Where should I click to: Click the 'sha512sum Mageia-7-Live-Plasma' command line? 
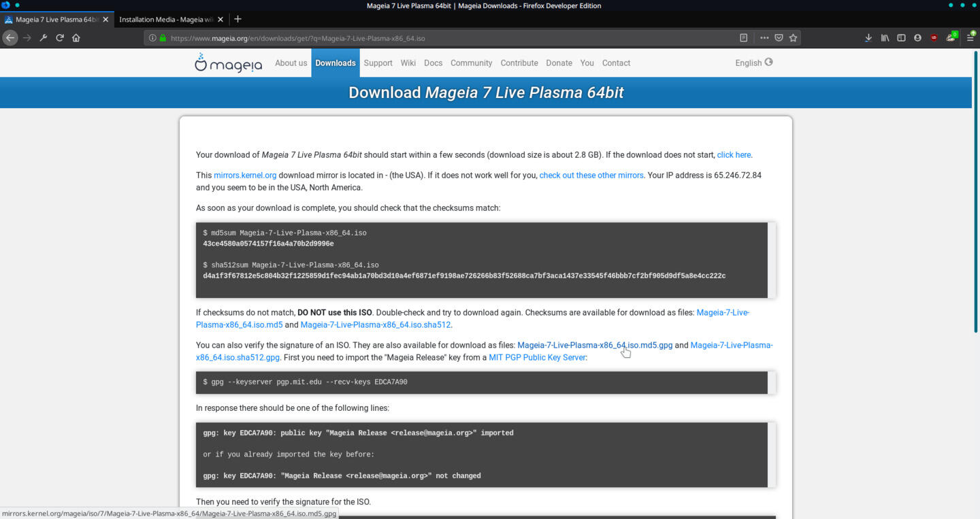pyautogui.click(x=291, y=265)
